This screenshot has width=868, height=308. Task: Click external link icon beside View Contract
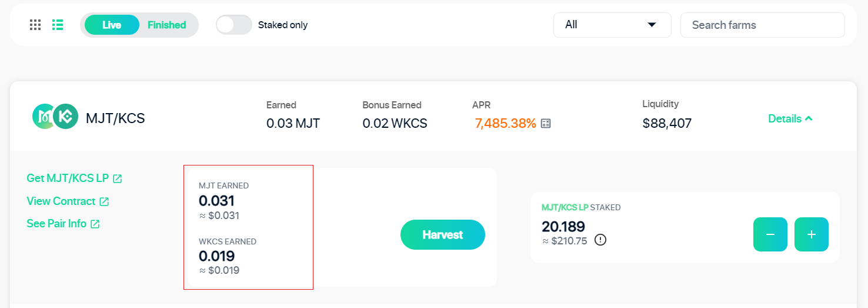click(x=104, y=201)
